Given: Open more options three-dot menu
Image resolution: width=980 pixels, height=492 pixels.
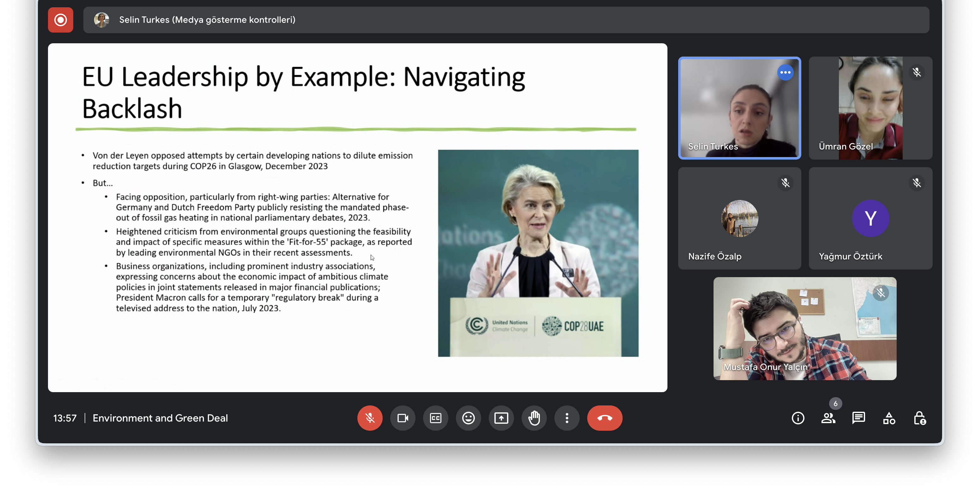Looking at the screenshot, I should pos(567,418).
